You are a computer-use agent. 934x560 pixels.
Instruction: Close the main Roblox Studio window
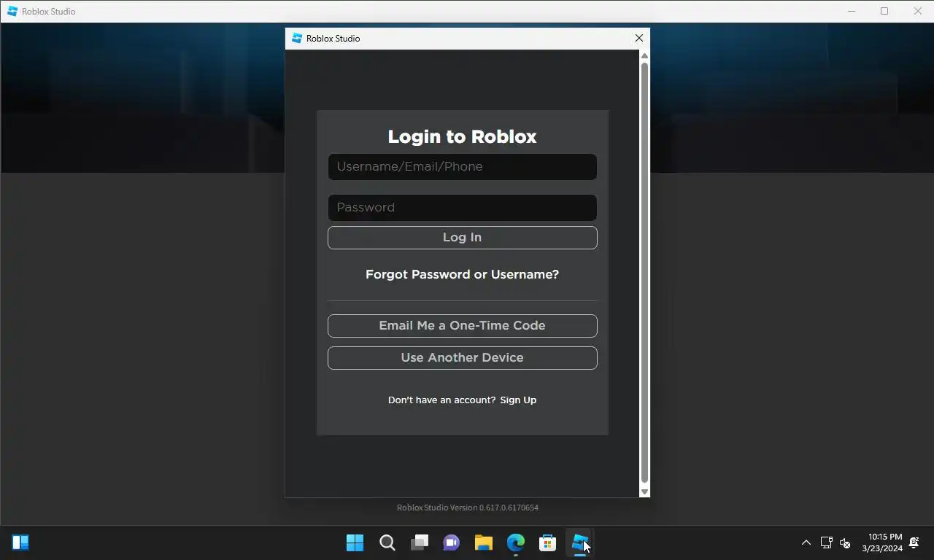click(918, 11)
